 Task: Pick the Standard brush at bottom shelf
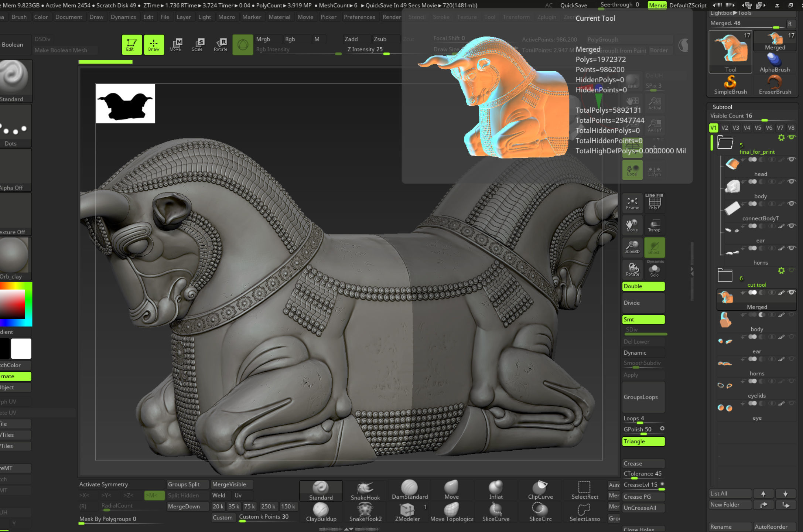coord(321,491)
